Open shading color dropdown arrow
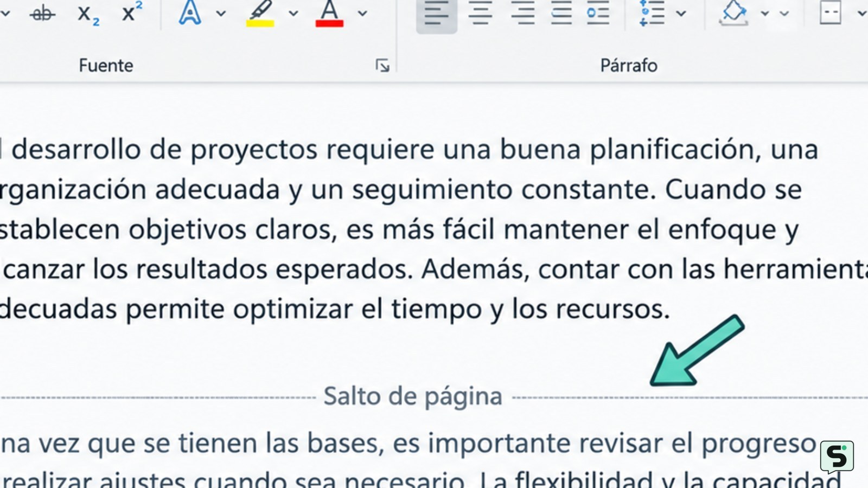 pyautogui.click(x=764, y=13)
